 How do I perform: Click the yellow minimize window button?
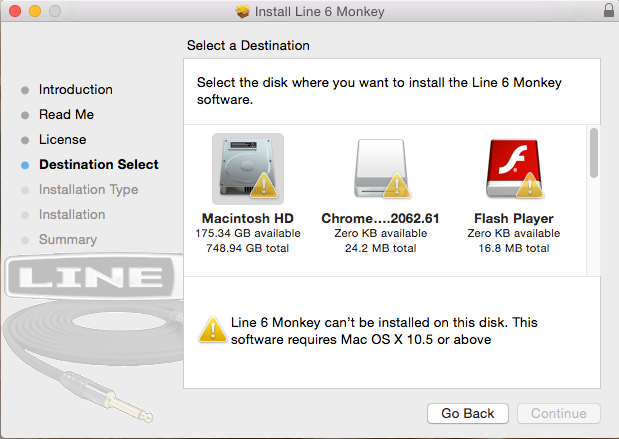35,11
